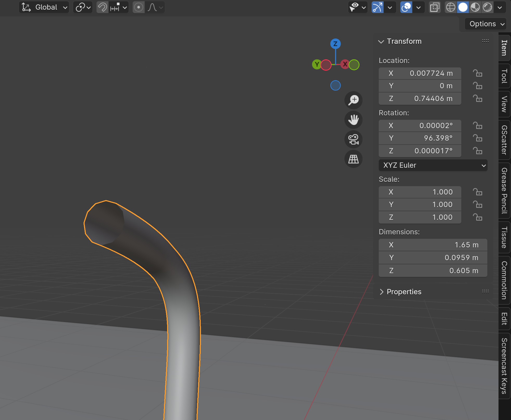Click the Dimensions Y field showing 0.0959 m
This screenshot has height=420, width=511.
tap(433, 258)
